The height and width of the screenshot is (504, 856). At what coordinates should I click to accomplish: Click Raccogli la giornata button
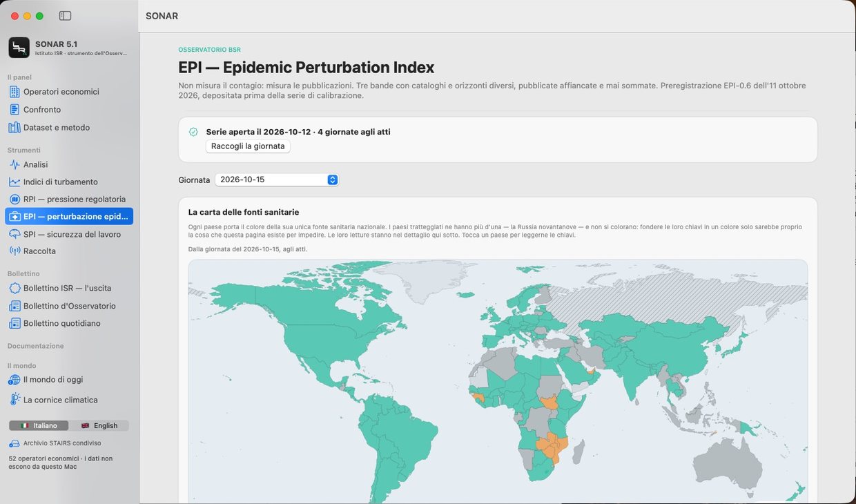click(x=248, y=146)
